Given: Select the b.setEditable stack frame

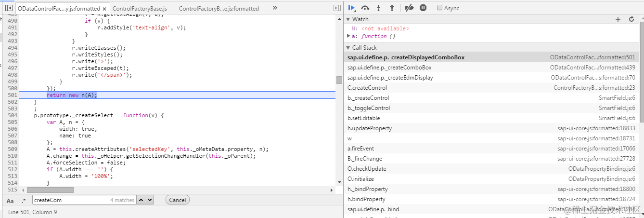Looking at the screenshot, I should 491,118.
